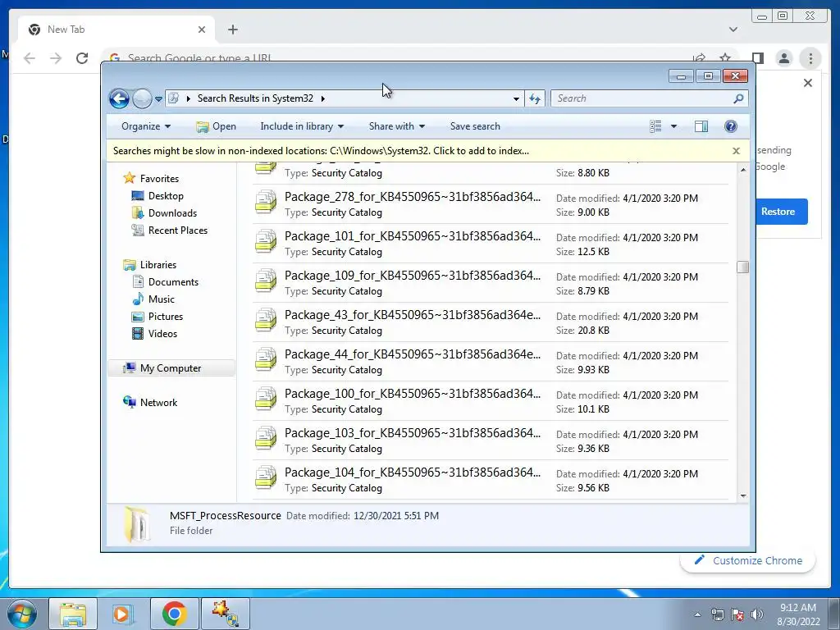840x630 pixels.
Task: Click MSFT_ProcessResource folder icon in details pane
Action: 137,524
